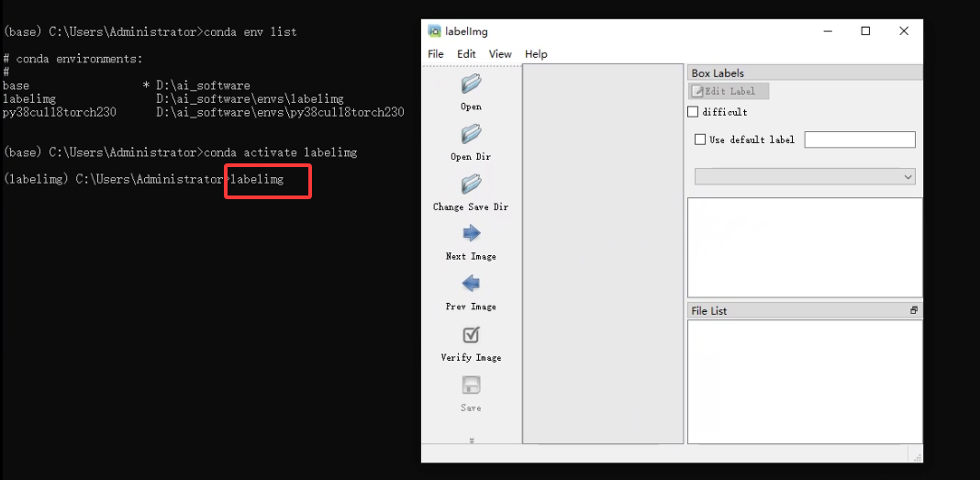980x480 pixels.
Task: Tick the difficult checkbox
Action: pyautogui.click(x=693, y=112)
